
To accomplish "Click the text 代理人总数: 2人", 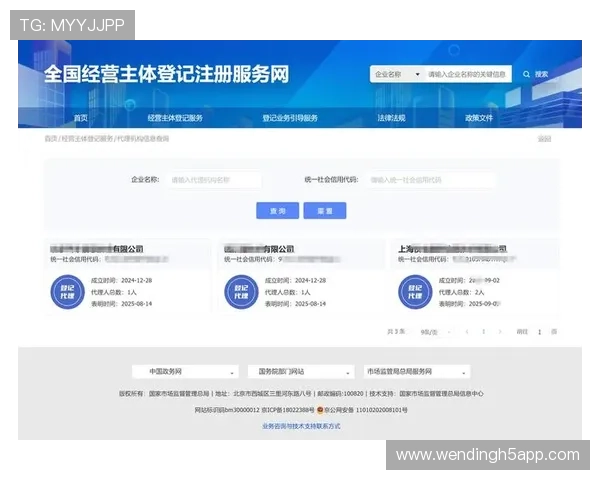I will pyautogui.click(x=461, y=292).
